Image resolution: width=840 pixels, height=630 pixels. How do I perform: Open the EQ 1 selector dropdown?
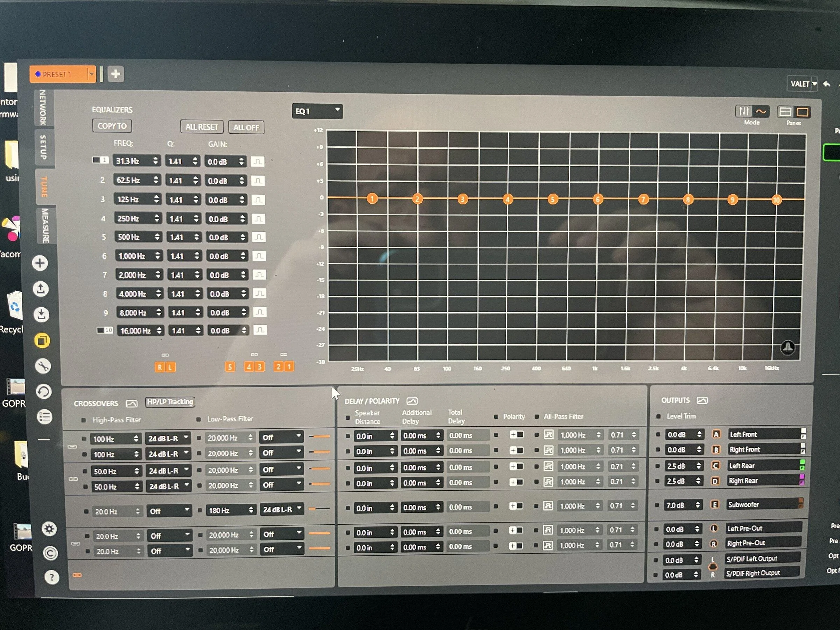point(317,111)
